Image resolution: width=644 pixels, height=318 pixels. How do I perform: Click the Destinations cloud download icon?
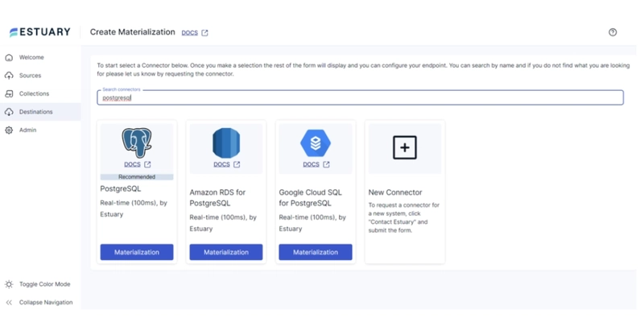[x=9, y=112]
